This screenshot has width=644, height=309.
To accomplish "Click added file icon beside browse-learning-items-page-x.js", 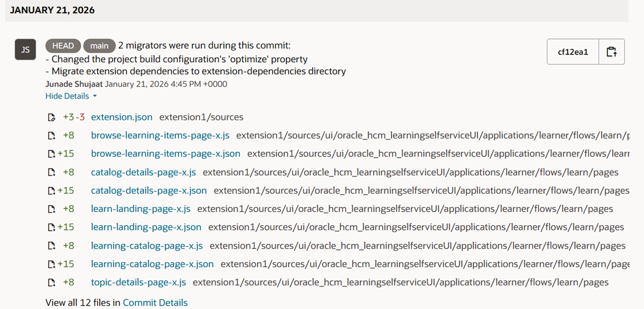I will point(51,136).
